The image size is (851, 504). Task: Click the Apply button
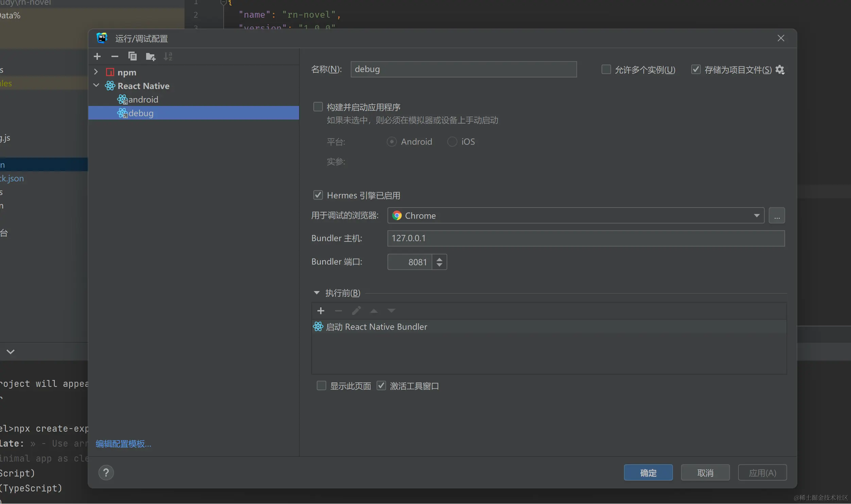coord(762,472)
